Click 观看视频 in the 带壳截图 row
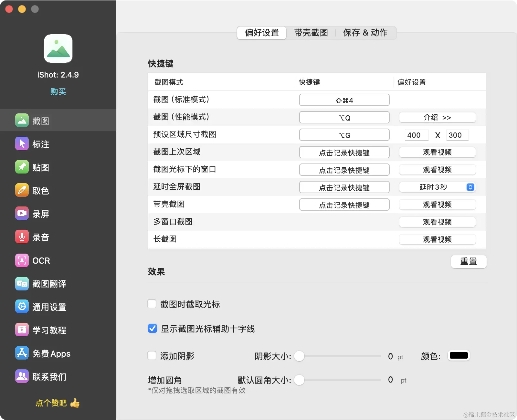Image resolution: width=517 pixels, height=420 pixels. 438,205
